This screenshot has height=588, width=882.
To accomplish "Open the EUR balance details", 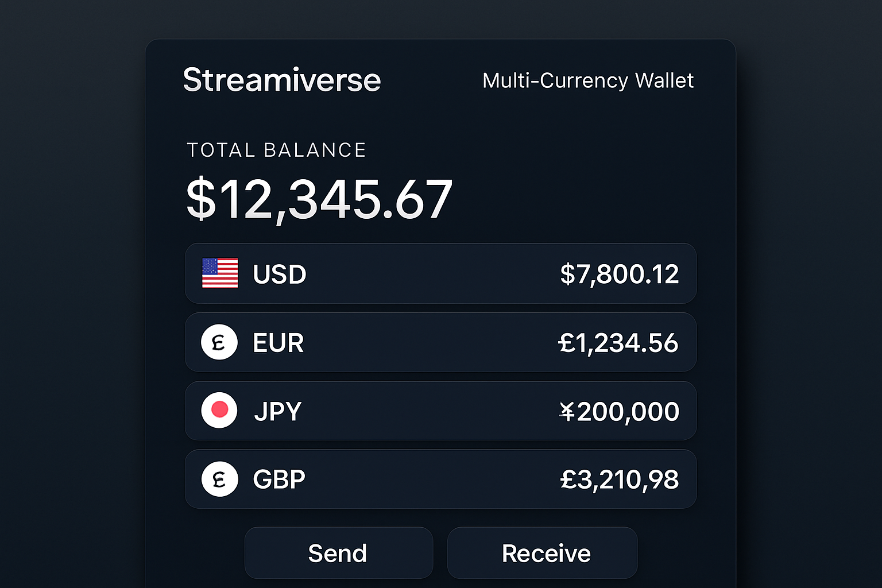I will tap(440, 342).
